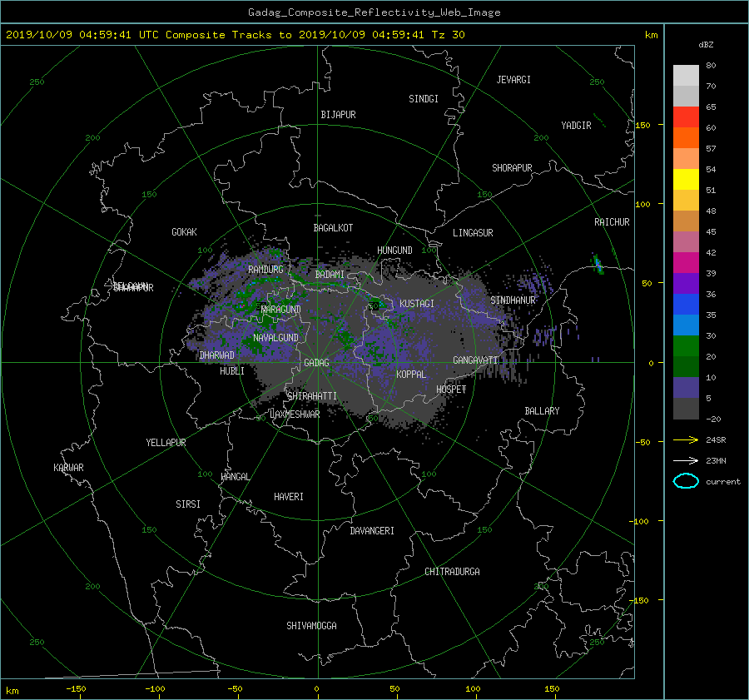Click the JEVARGI city label
The height and width of the screenshot is (700, 749).
pos(513,80)
